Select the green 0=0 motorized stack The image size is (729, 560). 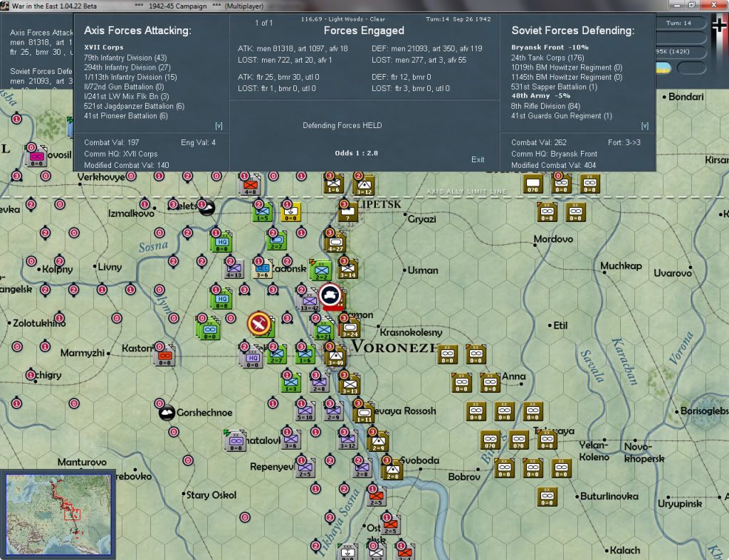pyautogui.click(x=209, y=329)
